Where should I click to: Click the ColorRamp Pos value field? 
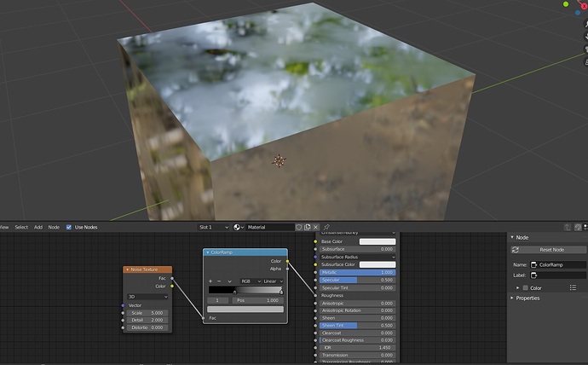coord(258,300)
